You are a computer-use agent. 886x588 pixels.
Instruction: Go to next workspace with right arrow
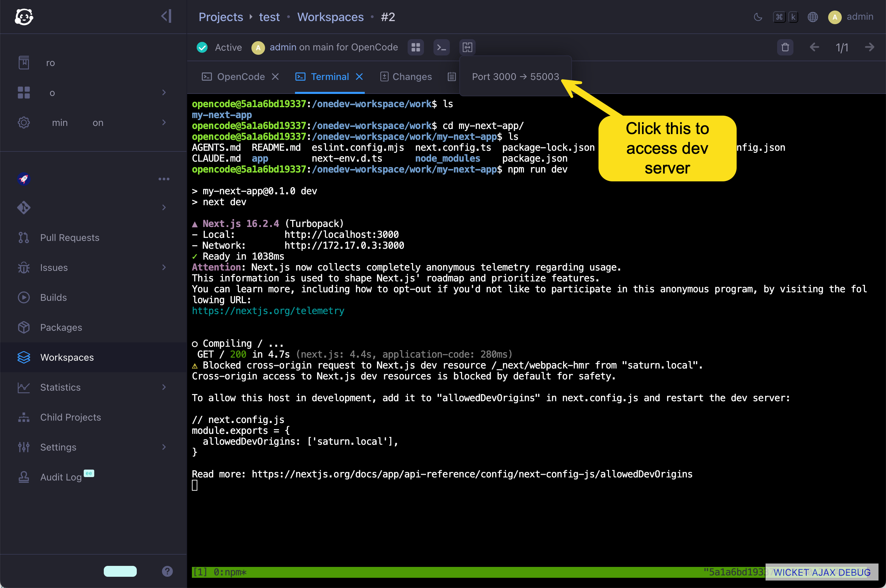click(870, 47)
